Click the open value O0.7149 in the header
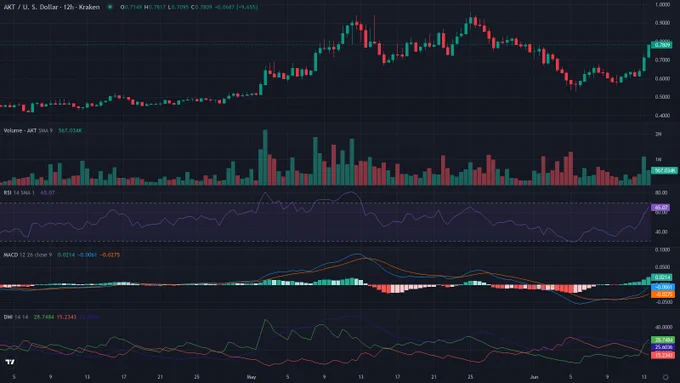The width and height of the screenshot is (680, 383). pos(131,7)
